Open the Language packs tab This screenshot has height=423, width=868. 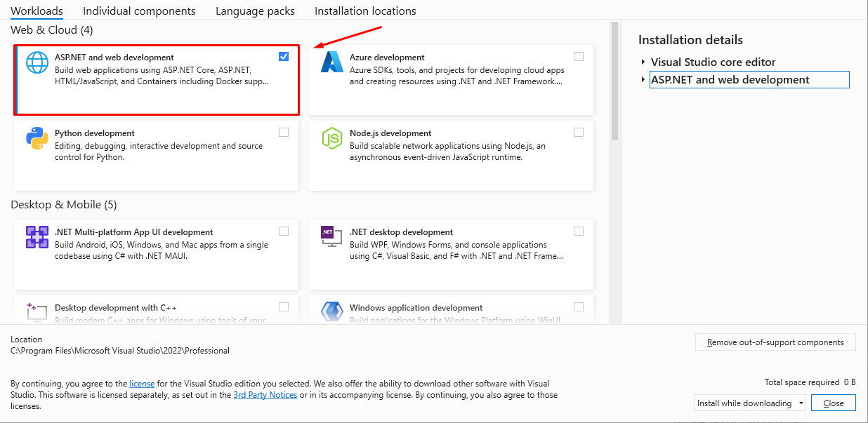click(255, 11)
